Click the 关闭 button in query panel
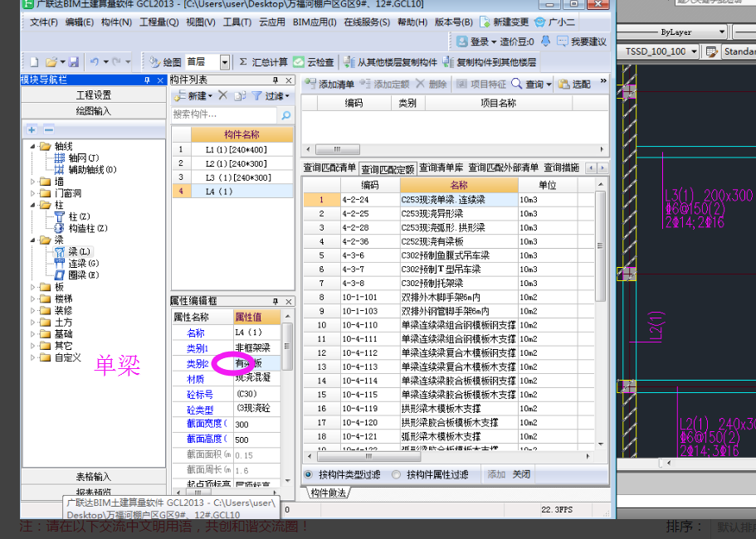This screenshot has width=756, height=539. coord(521,474)
